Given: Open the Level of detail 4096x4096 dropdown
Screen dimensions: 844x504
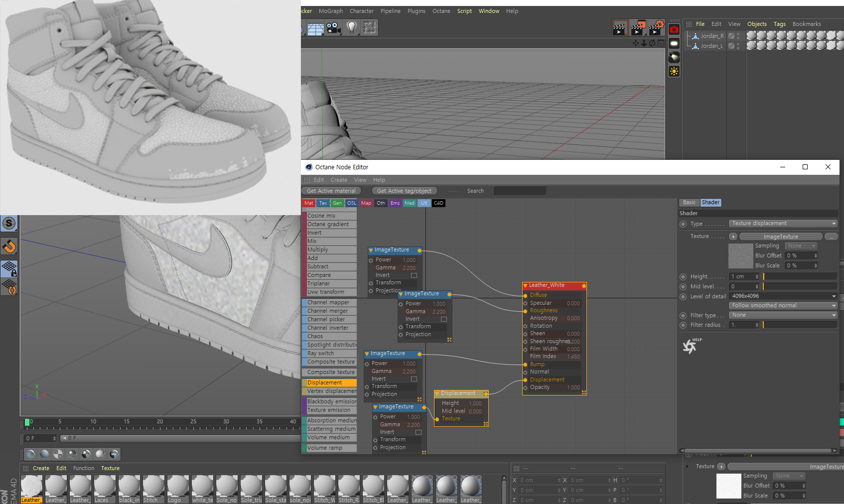Looking at the screenshot, I should tap(783, 296).
